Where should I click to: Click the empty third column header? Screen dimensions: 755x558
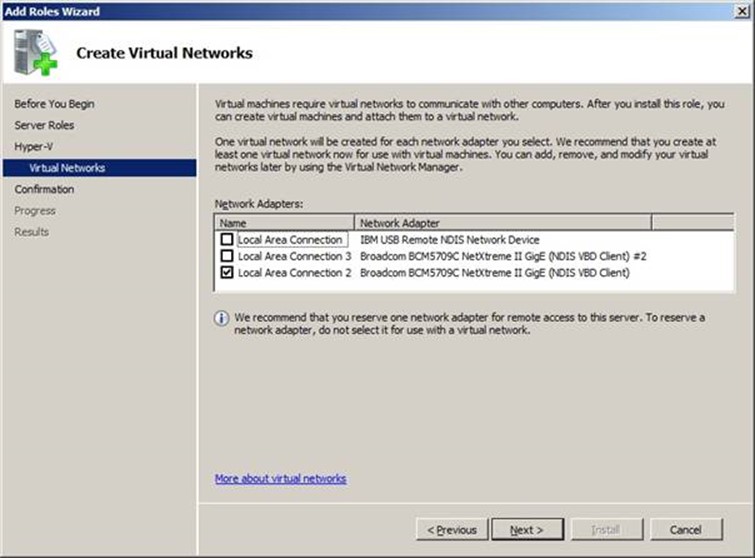[x=693, y=223]
